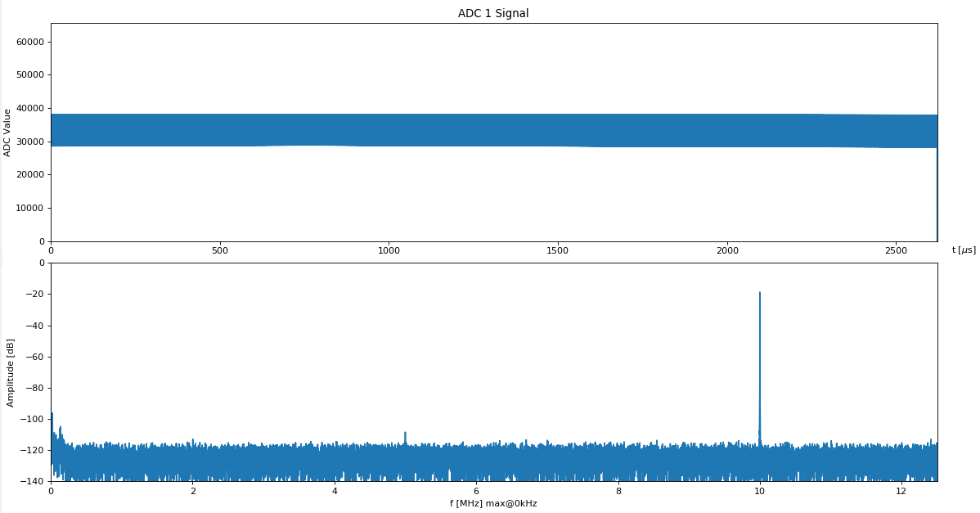Click the blue ADC signal band

pos(494,131)
